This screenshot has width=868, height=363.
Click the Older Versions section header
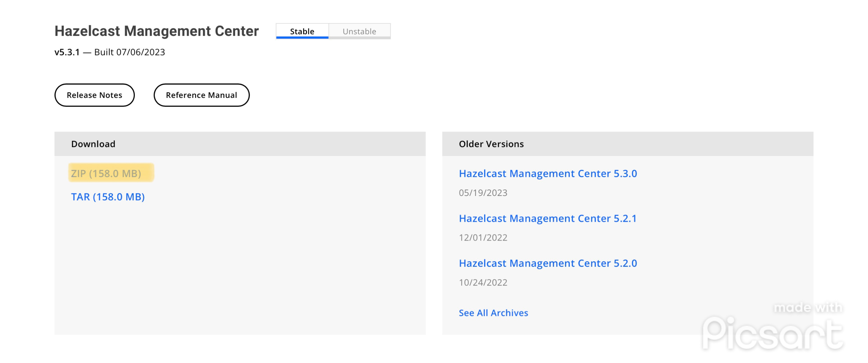(x=491, y=144)
